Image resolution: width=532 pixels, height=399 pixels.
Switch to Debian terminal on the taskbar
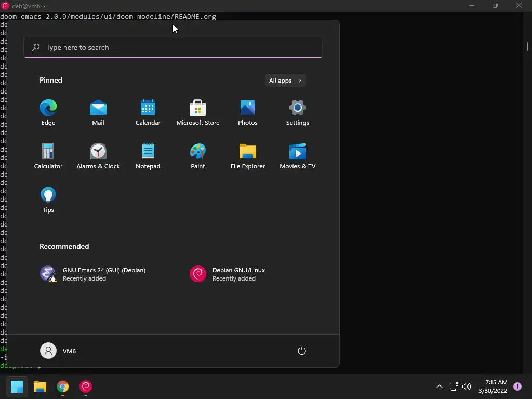(x=86, y=387)
